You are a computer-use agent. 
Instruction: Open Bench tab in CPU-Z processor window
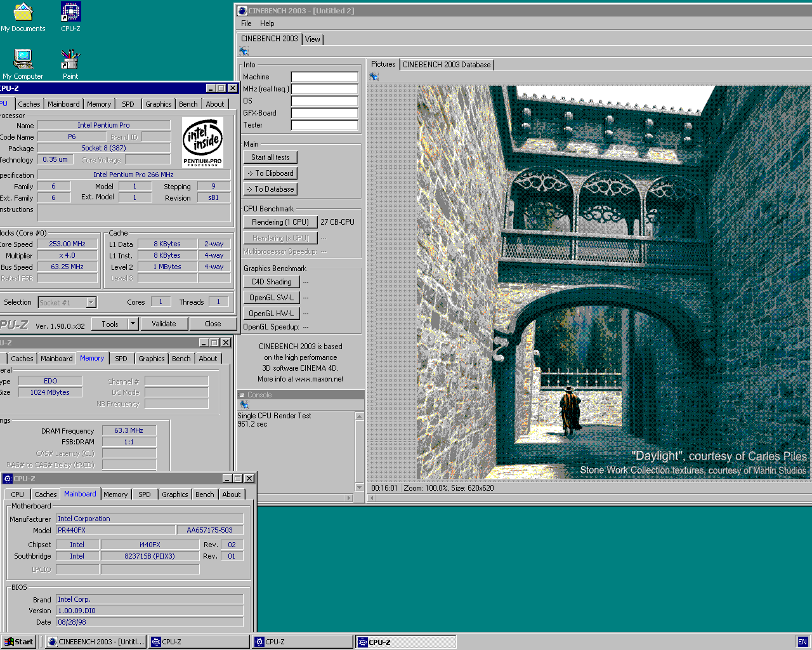click(x=188, y=104)
